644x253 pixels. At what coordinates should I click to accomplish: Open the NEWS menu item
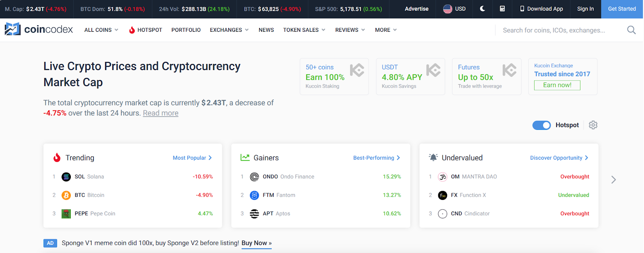point(266,30)
